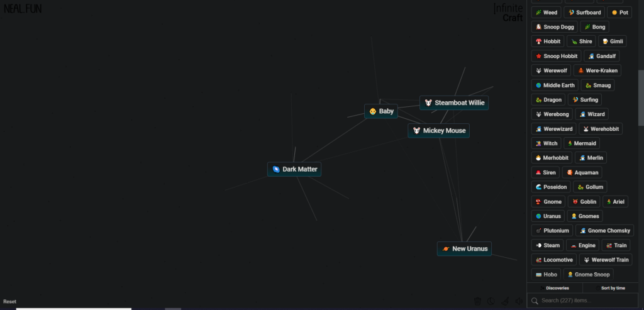The width and height of the screenshot is (644, 310).
Task: Choose the Hobbit item
Action: (x=548, y=42)
